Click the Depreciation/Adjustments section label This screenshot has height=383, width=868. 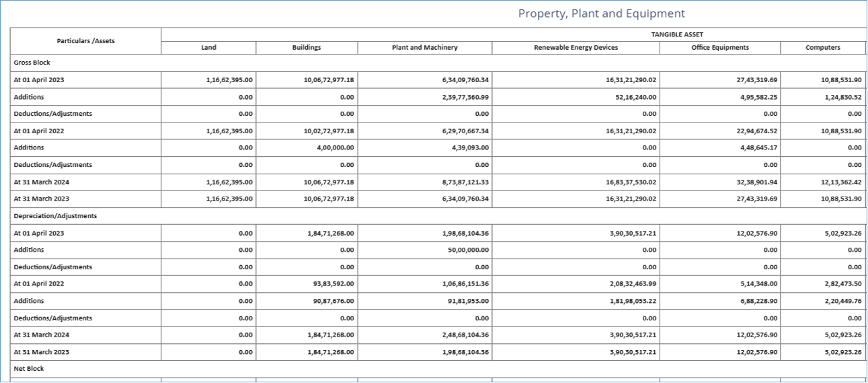[x=55, y=216]
